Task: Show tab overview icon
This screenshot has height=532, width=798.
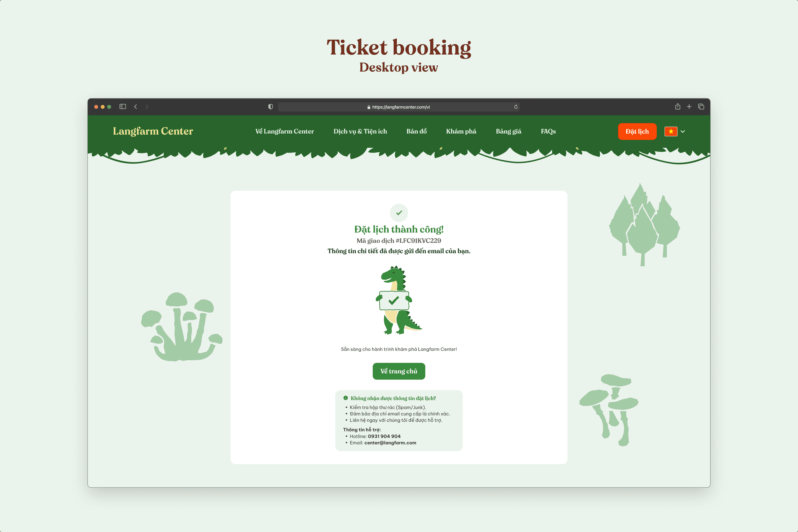Action: (x=701, y=107)
